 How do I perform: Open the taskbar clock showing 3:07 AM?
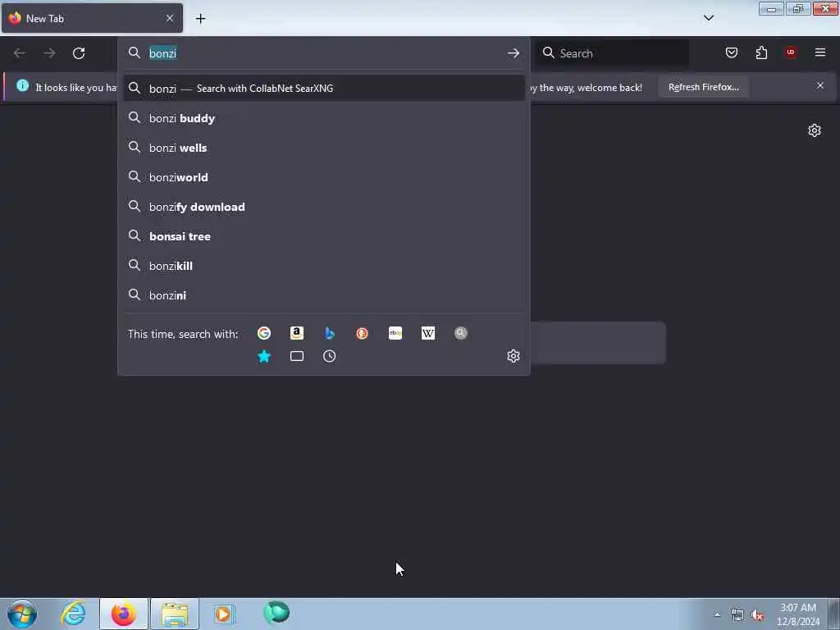pyautogui.click(x=797, y=614)
